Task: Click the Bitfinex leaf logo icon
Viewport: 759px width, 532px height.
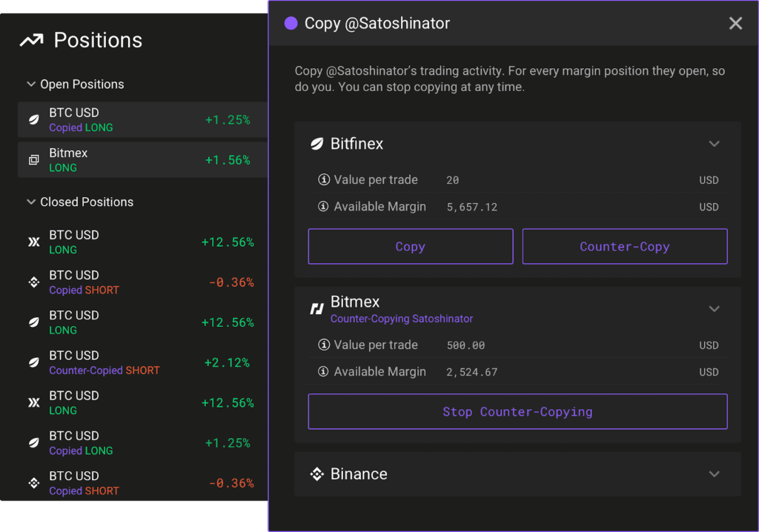Action: click(x=316, y=144)
